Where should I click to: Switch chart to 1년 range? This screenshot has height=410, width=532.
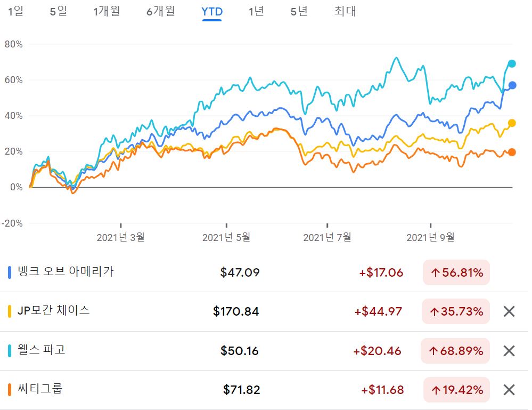pyautogui.click(x=256, y=11)
